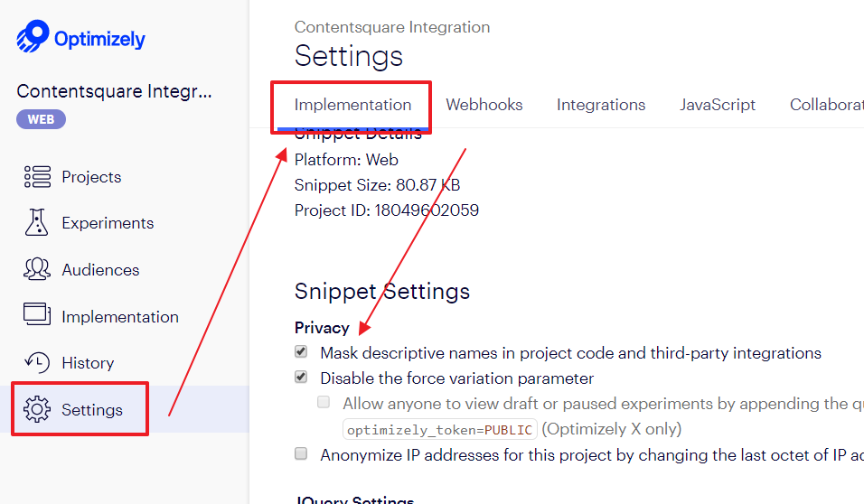This screenshot has width=864, height=504.
Task: Click the Optimizely rocket logo icon
Action: pos(33,36)
